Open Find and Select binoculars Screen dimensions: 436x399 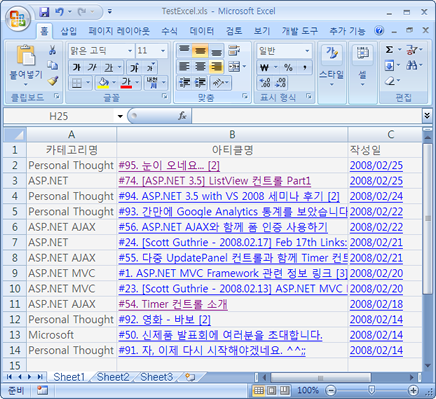(x=411, y=65)
